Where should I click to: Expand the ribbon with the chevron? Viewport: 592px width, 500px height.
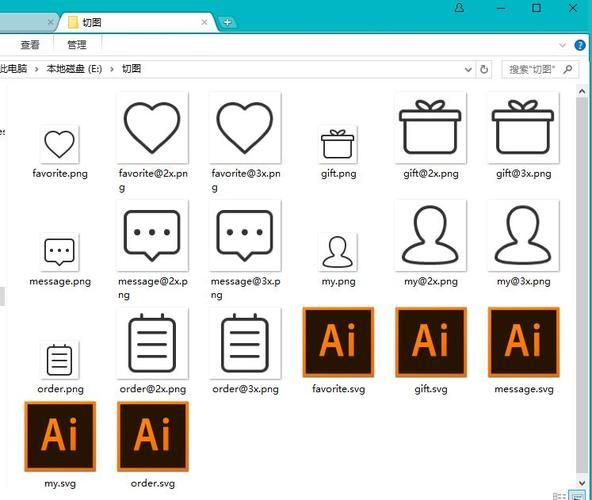tap(562, 45)
